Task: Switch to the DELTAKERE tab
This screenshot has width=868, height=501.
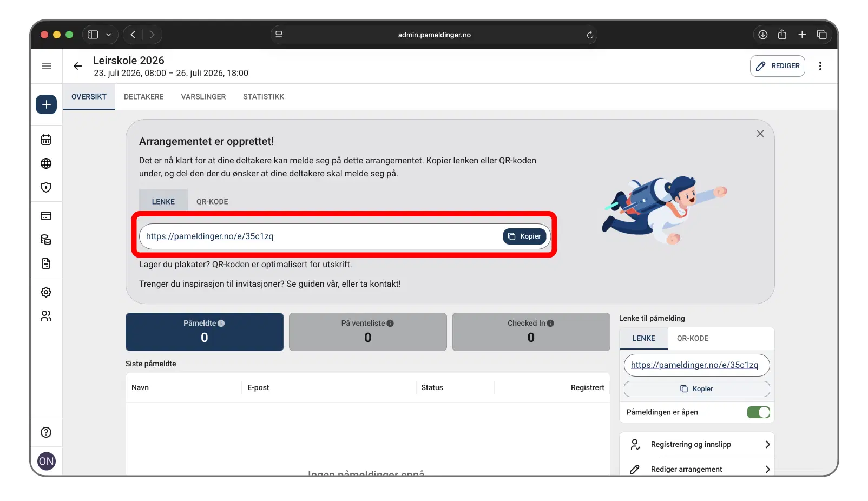Action: 143,97
